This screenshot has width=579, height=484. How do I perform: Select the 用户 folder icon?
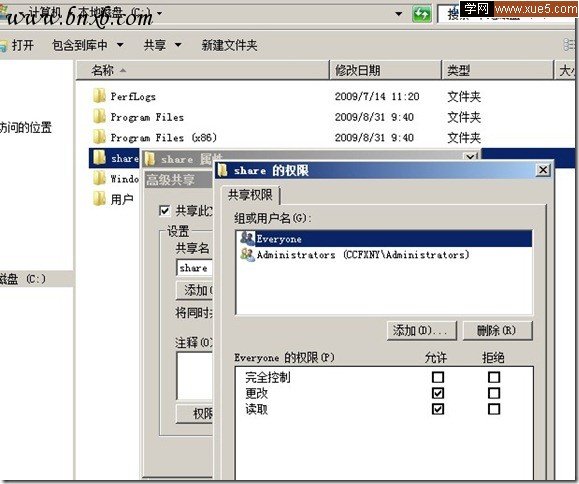coord(99,199)
